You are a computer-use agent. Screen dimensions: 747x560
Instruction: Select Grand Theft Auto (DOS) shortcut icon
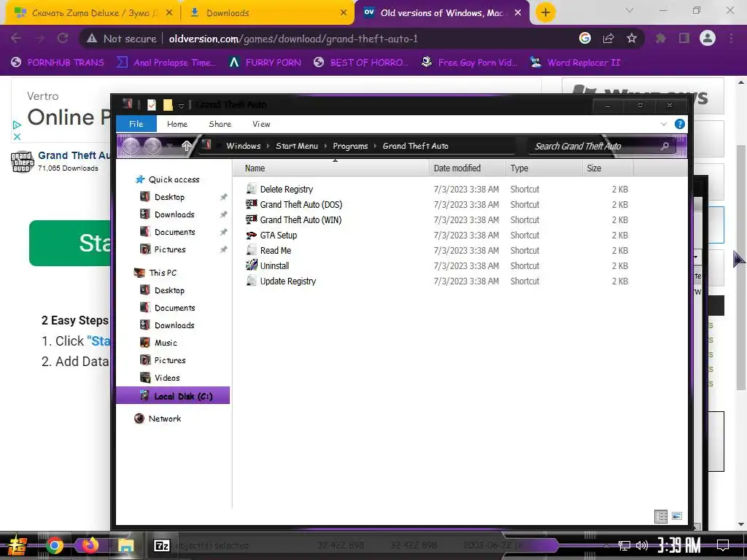tap(251, 204)
